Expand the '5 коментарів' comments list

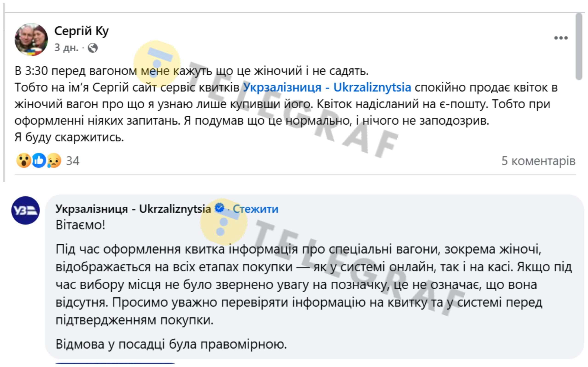(x=538, y=161)
